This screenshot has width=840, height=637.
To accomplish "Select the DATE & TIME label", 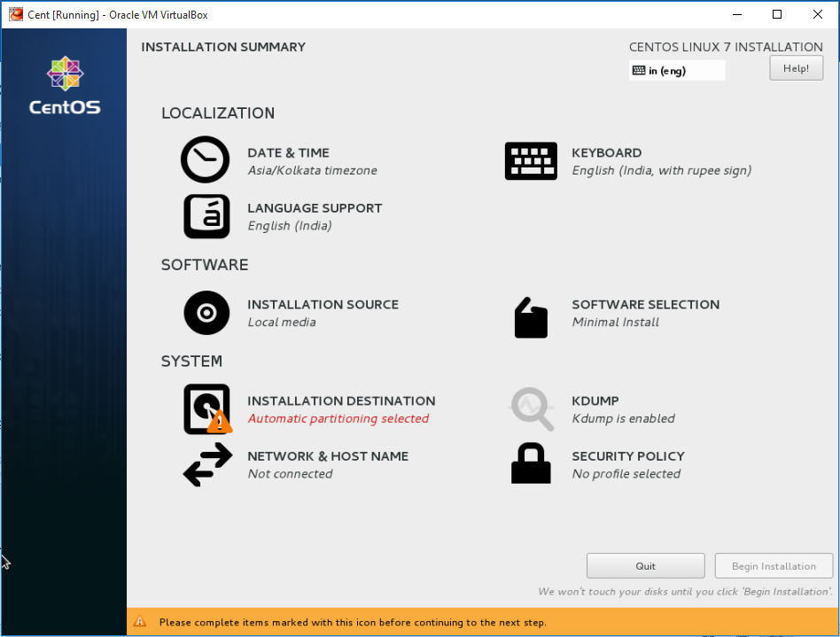I will (x=288, y=152).
